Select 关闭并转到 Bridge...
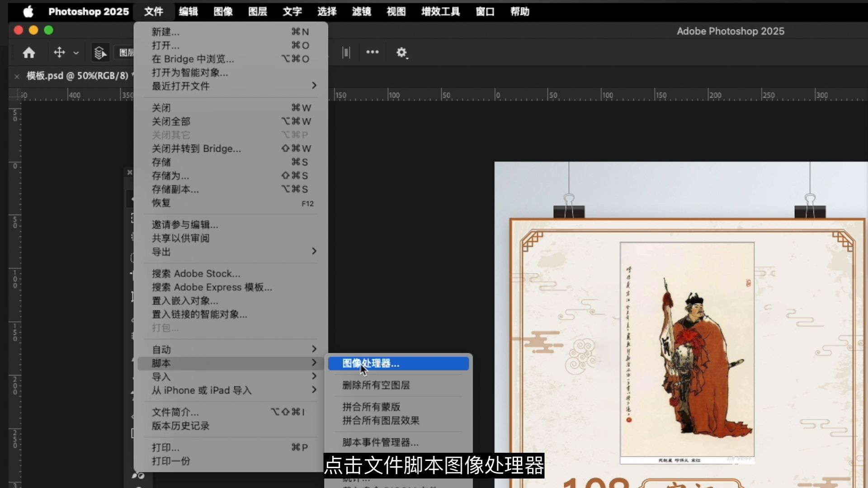 pyautogui.click(x=231, y=148)
